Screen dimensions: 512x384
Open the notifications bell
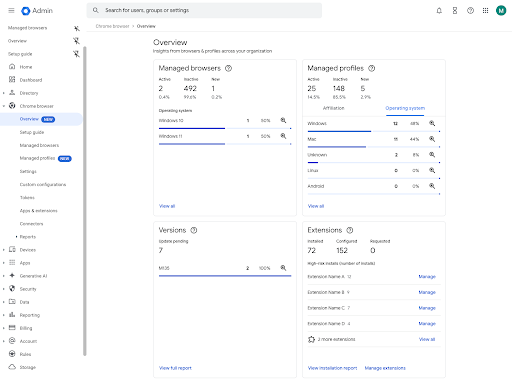point(439,11)
